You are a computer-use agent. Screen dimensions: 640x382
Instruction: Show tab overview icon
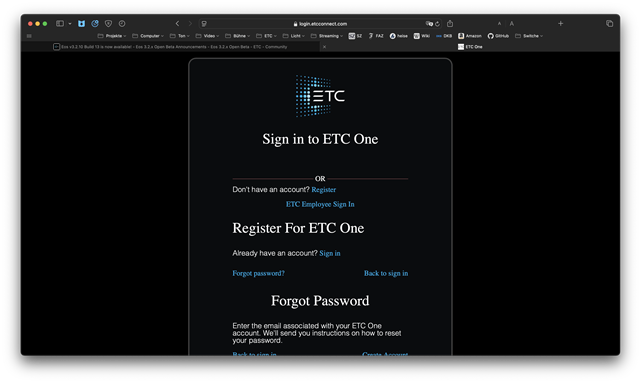(x=609, y=24)
